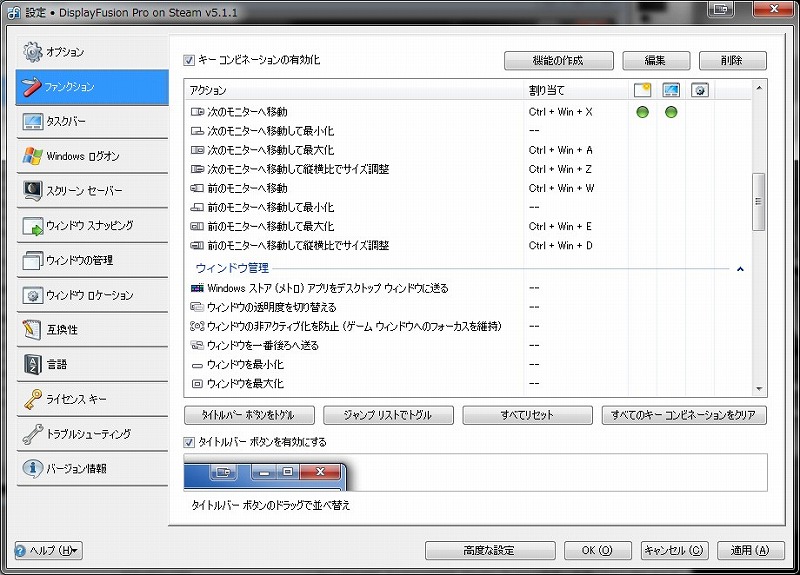The image size is (800, 575).
Task: Toggle タイトルバー ボタンを有効にする checkbox
Action: click(x=189, y=442)
